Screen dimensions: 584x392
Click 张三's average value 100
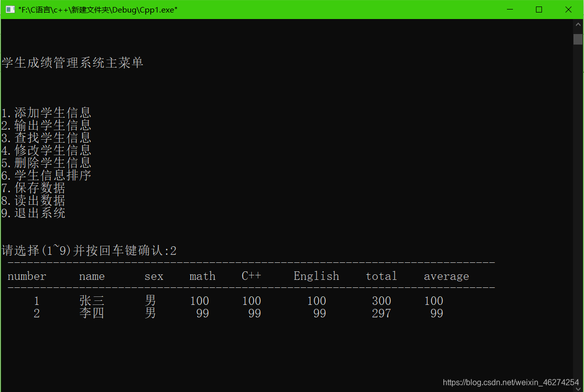[x=433, y=301]
